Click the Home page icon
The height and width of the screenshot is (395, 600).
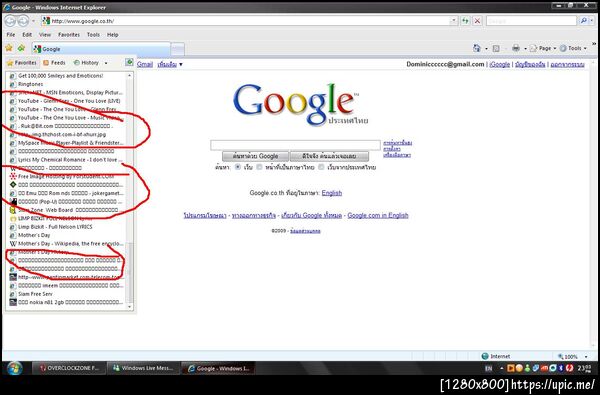click(x=477, y=48)
